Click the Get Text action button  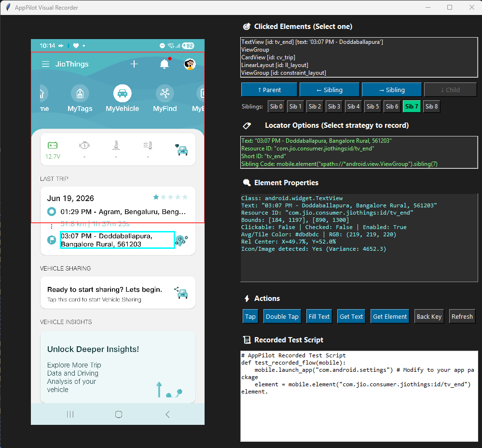pyautogui.click(x=351, y=316)
